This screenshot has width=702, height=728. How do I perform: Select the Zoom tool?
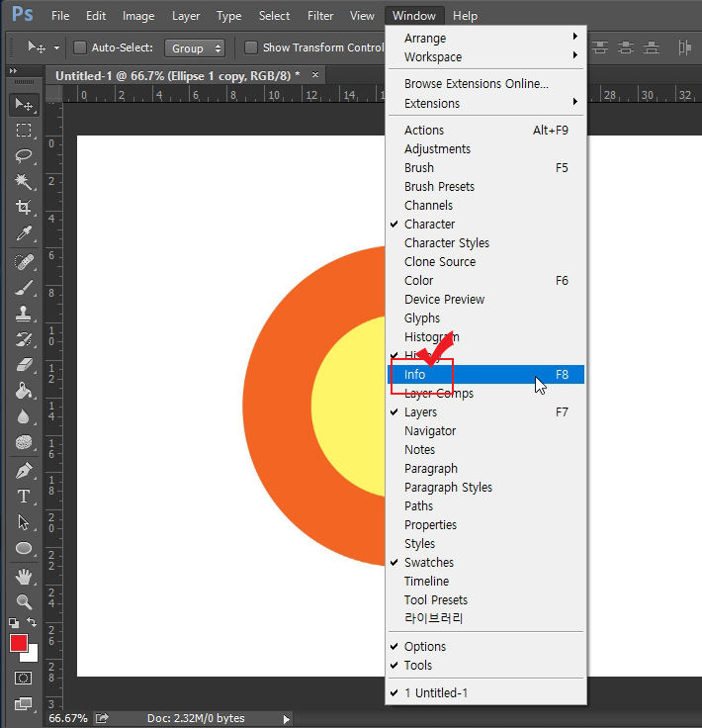point(24,602)
